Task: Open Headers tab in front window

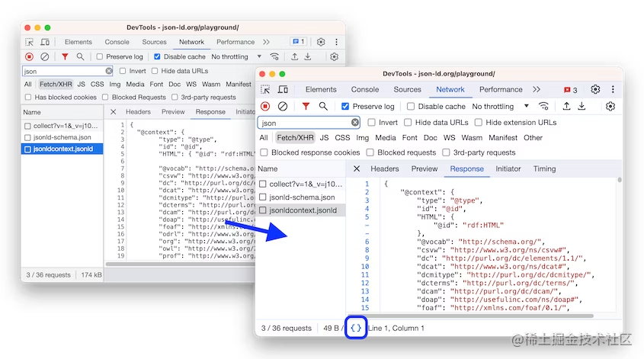Action: point(384,168)
